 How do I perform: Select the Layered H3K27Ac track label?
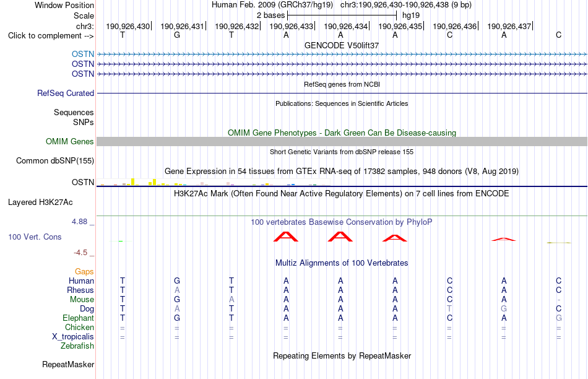[40, 203]
